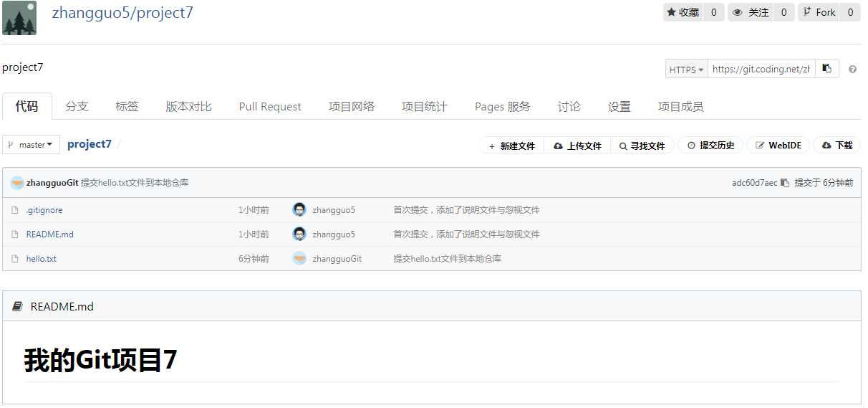868x408 pixels.
Task: Click 提交于 6分钟前 in commit bar
Action: 824,183
